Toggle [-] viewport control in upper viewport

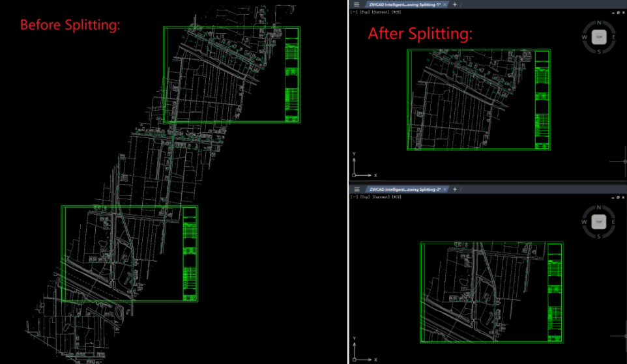pos(353,12)
